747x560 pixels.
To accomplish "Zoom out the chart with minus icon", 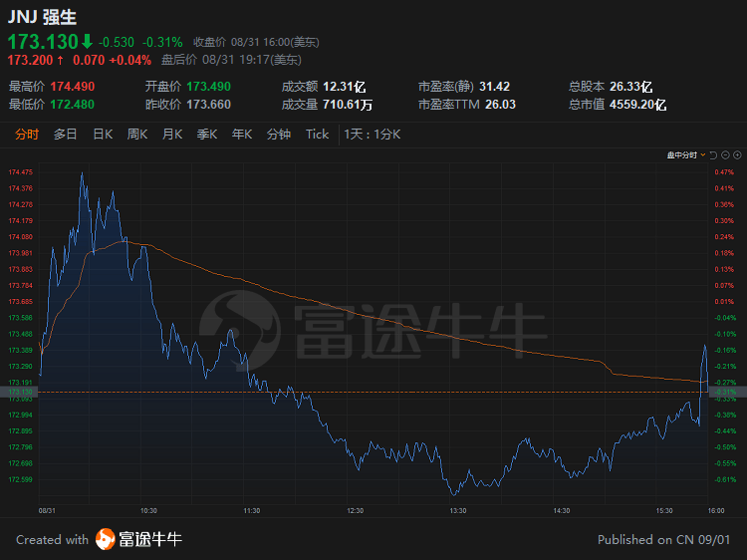I will 725,154.
